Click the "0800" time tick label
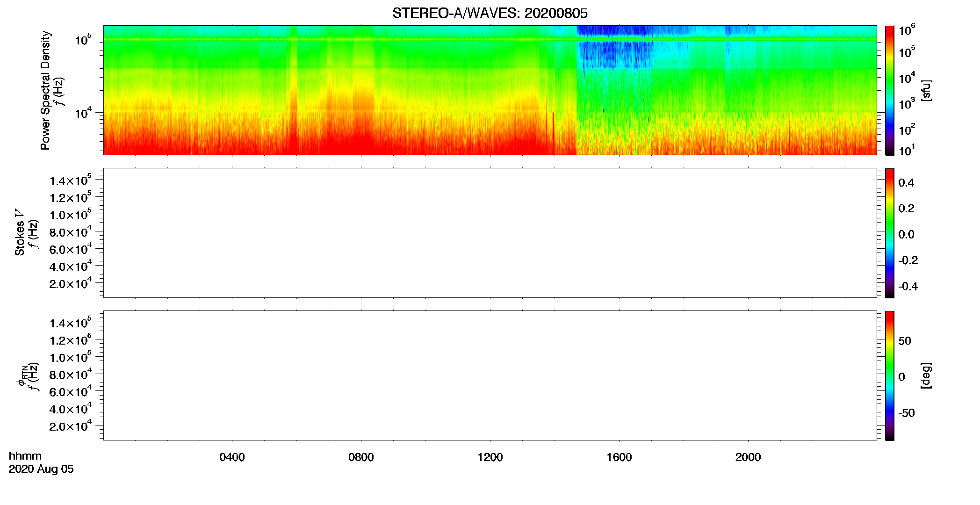980x505 pixels. [361, 457]
